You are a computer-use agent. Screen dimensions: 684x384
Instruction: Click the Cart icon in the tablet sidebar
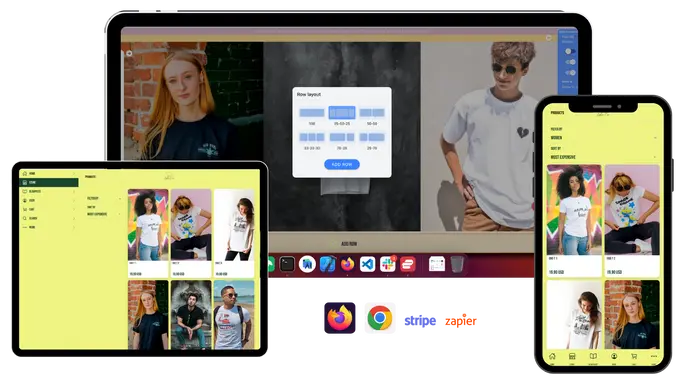25,209
